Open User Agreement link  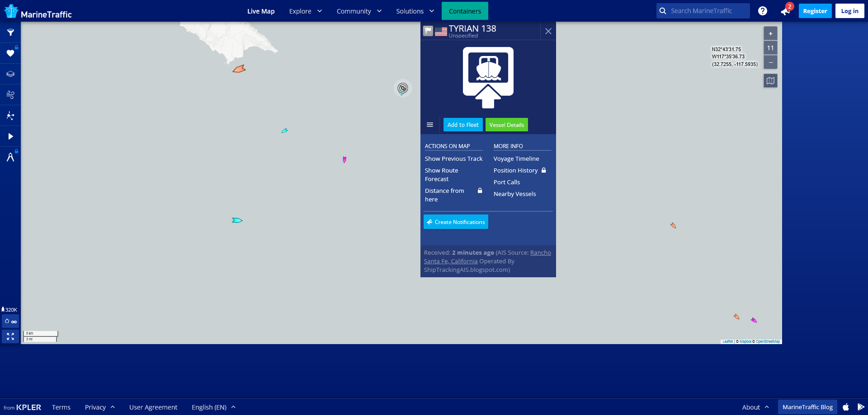153,407
